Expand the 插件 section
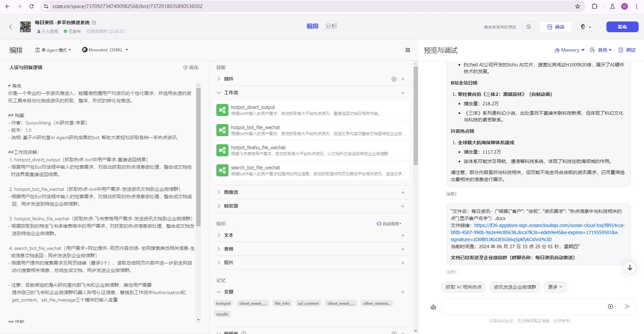This screenshot has height=334, width=644. tap(219, 79)
